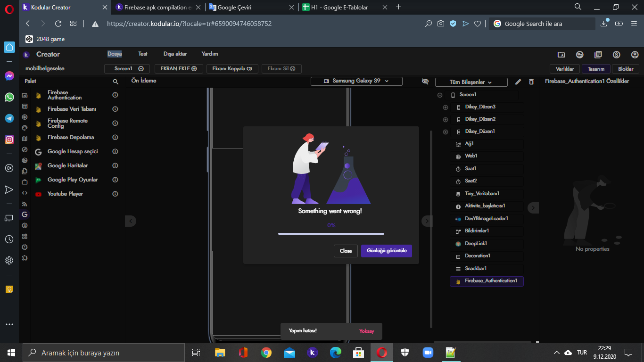Open Messenger in the Opera sidebar
The width and height of the screenshot is (644, 362).
9,76
